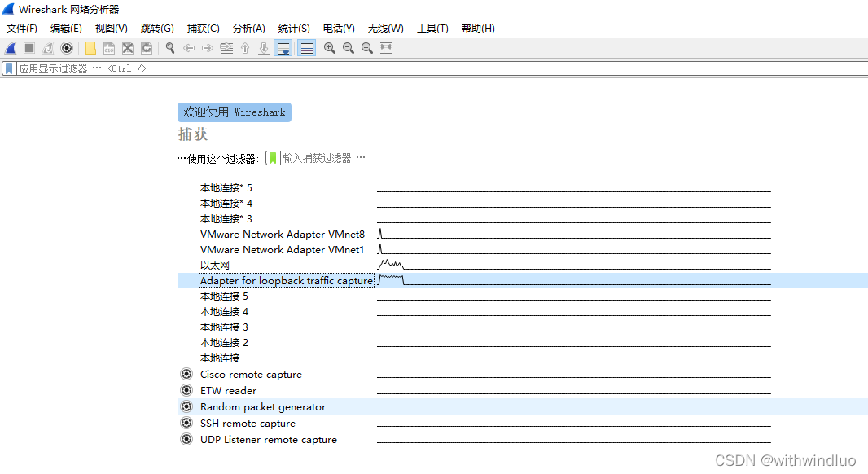This screenshot has height=474, width=868.
Task: Open the 电话(Y) menu
Action: (339, 29)
